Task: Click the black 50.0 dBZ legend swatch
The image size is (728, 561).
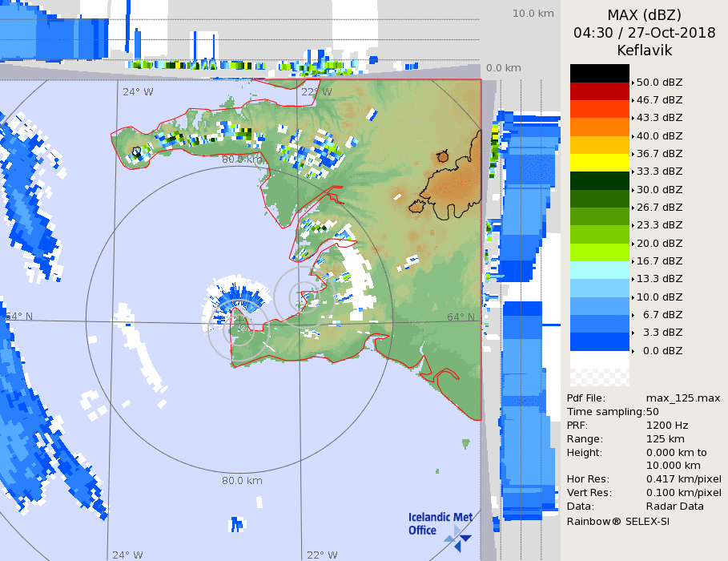Action: [599, 73]
